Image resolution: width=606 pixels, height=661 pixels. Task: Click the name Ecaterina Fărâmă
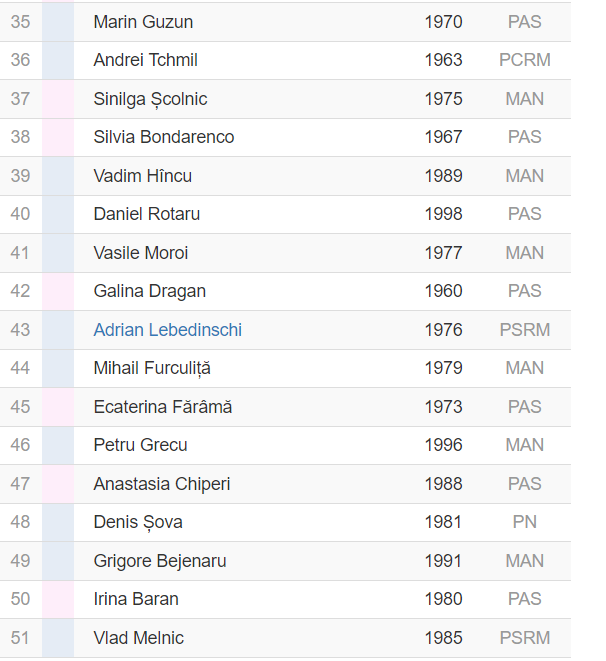(163, 407)
